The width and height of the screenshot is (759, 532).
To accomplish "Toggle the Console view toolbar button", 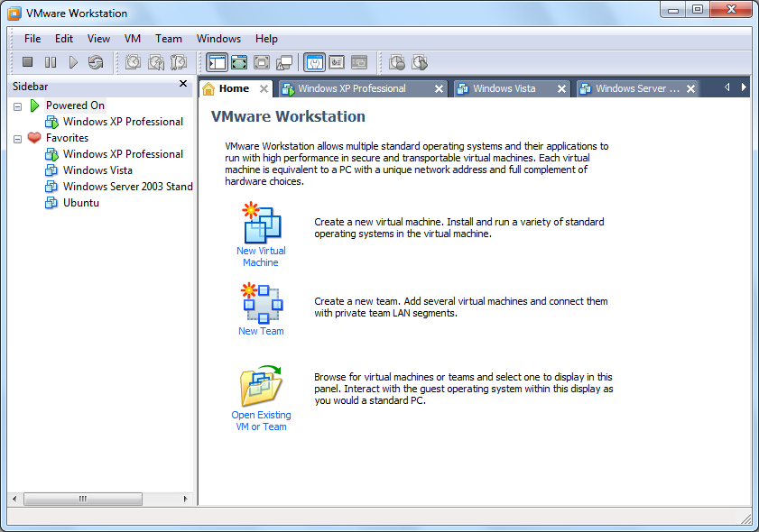I will tap(359, 62).
